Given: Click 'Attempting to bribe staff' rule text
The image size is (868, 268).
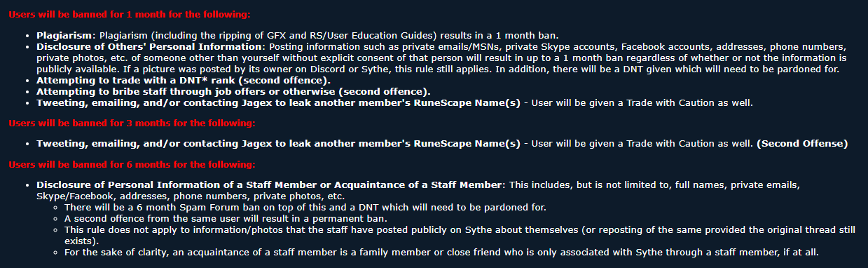Looking at the screenshot, I should pyautogui.click(x=233, y=91).
